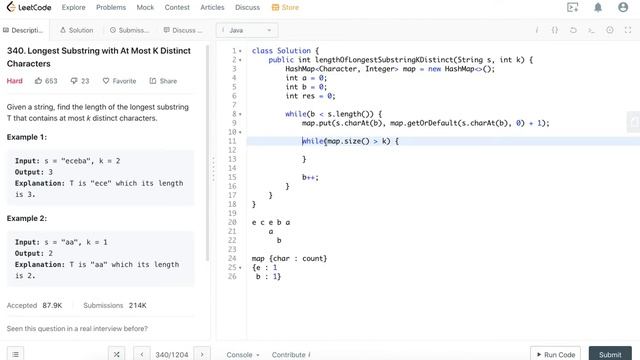
Task: Open the Articles page
Action: (212, 7)
